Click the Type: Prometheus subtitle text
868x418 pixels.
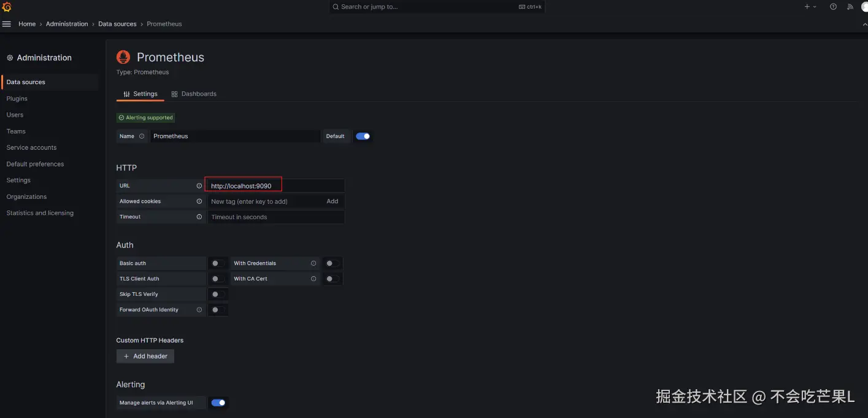tap(142, 72)
